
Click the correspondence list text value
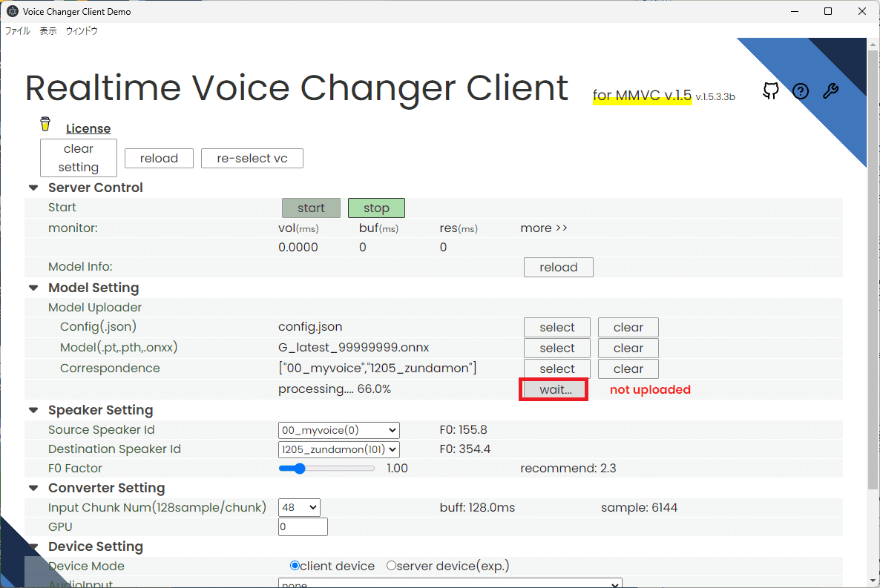(377, 368)
